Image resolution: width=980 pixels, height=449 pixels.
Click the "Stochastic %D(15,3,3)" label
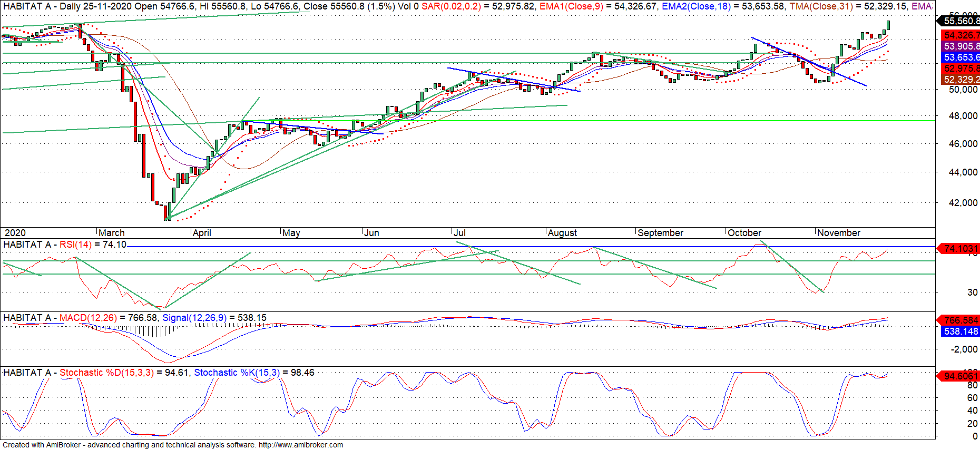click(x=106, y=373)
